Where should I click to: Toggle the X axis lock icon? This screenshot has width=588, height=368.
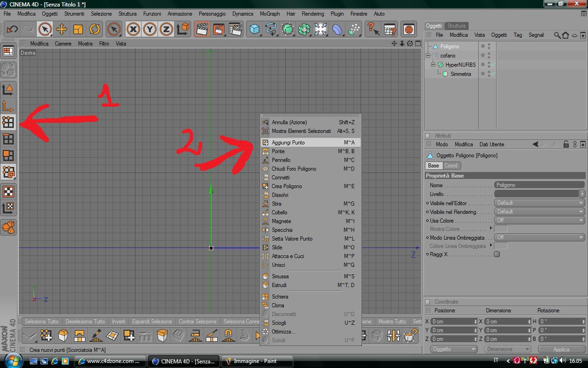click(133, 29)
